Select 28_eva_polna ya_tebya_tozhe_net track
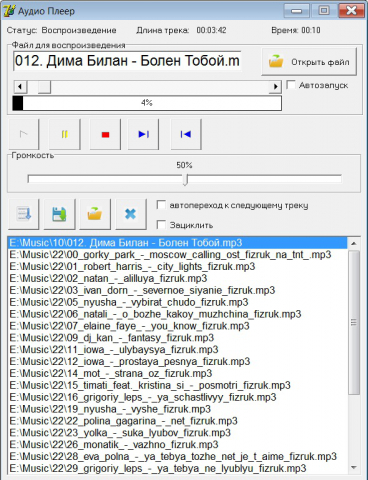Screen dimensions: 368x480 point(177,457)
